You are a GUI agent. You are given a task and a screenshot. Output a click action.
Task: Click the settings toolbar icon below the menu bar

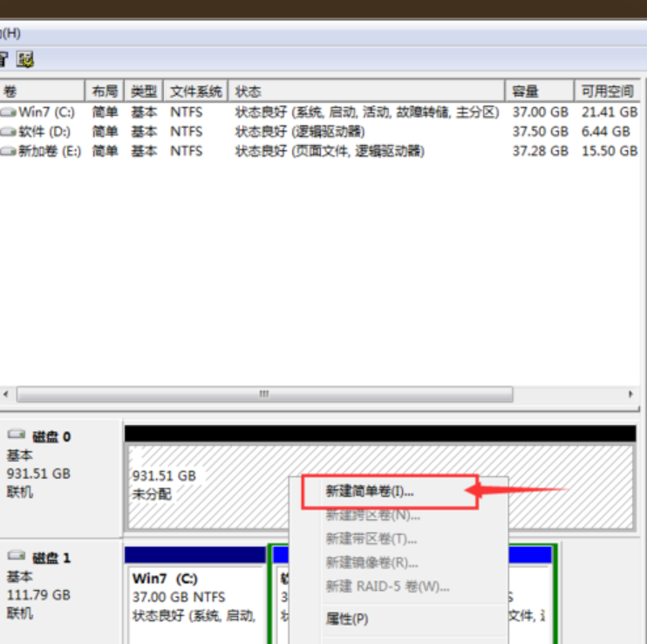click(25, 60)
